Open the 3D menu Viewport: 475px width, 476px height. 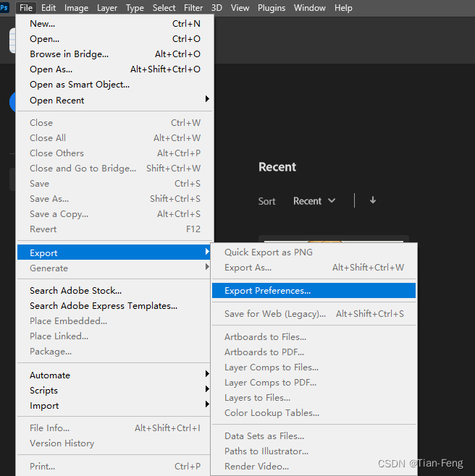(217, 7)
